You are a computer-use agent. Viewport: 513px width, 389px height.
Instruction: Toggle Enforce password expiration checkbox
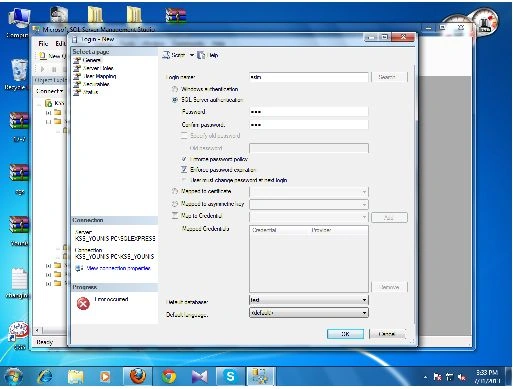[x=184, y=170]
